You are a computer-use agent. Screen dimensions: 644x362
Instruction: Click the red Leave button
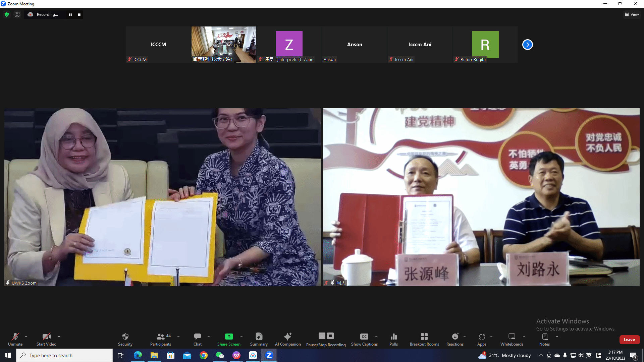(629, 340)
